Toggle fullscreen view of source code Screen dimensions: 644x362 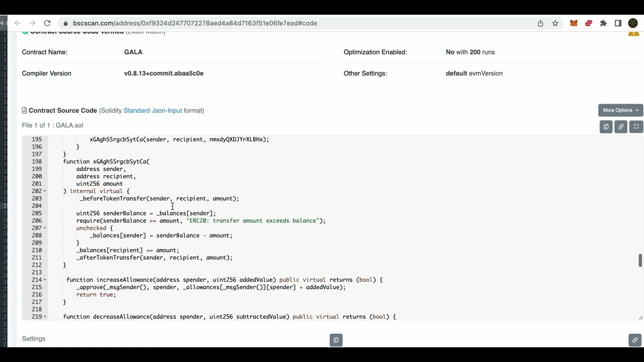tap(636, 127)
